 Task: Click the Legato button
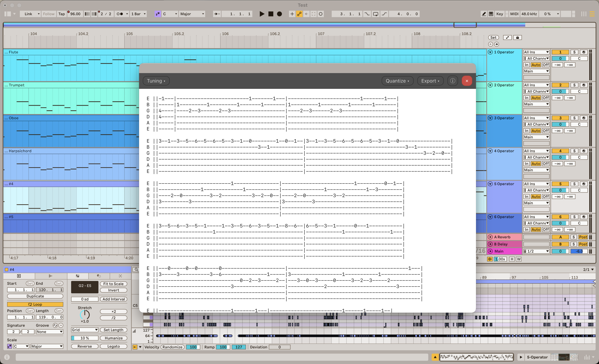114,346
